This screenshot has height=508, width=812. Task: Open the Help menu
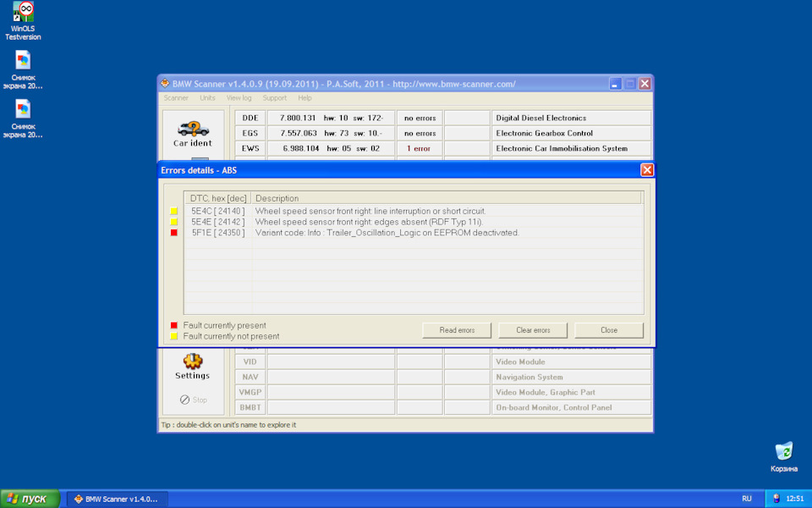tap(304, 98)
